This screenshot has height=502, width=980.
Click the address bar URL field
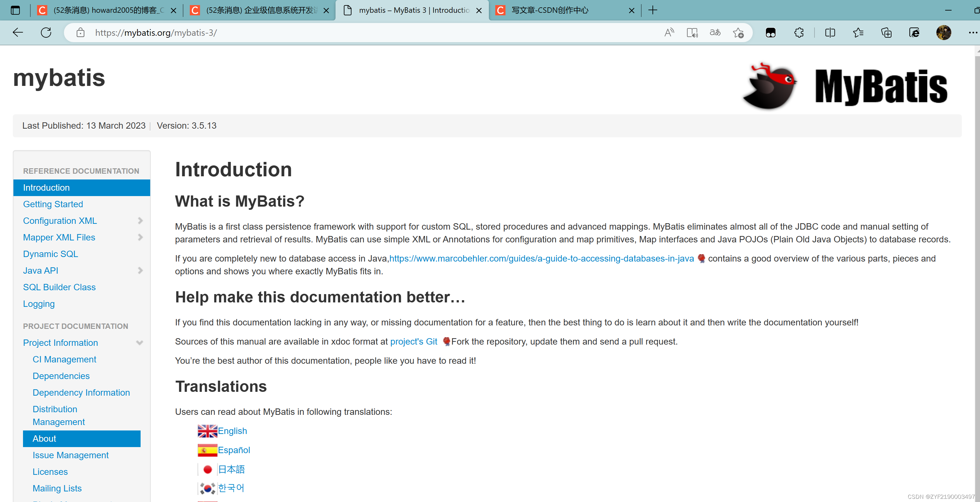[x=343, y=33]
